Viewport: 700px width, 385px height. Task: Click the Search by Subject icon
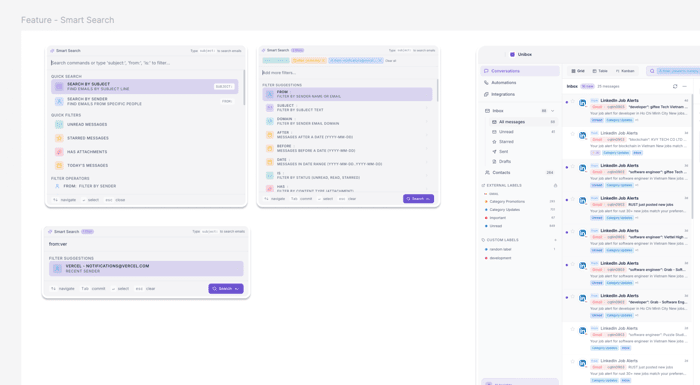(59, 87)
